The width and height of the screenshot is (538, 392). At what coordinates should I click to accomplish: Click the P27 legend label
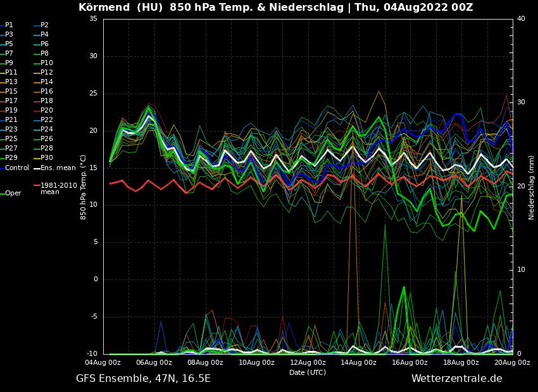[11, 149]
